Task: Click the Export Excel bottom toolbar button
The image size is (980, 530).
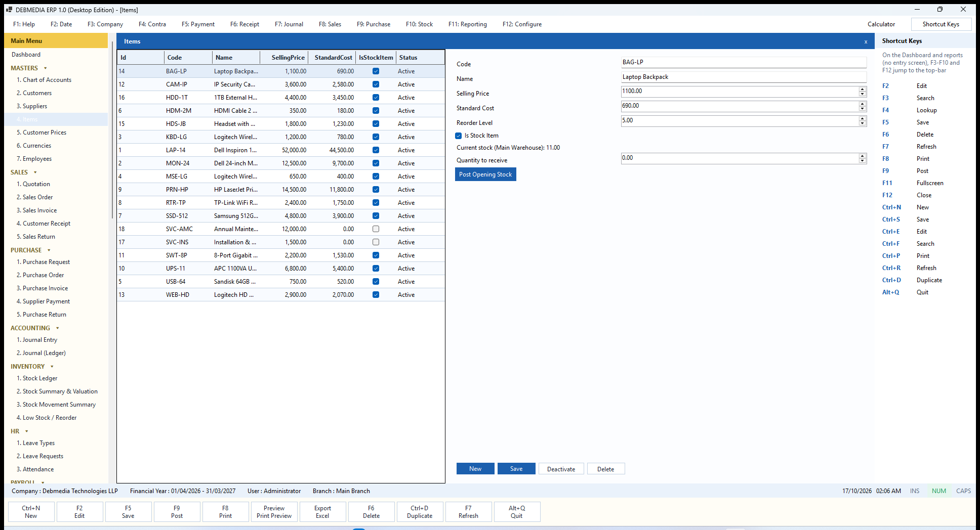Action: (322, 512)
